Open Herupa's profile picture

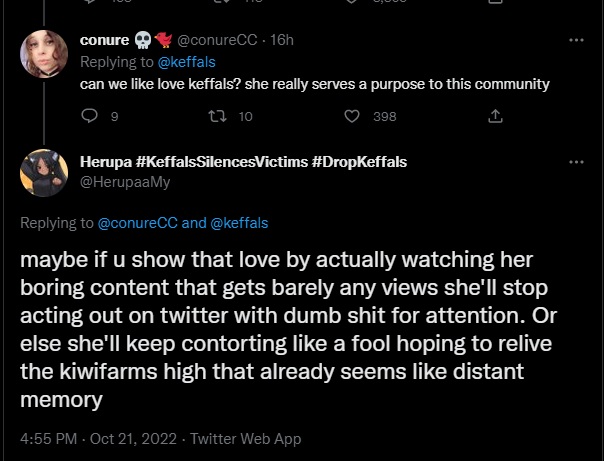pyautogui.click(x=43, y=172)
